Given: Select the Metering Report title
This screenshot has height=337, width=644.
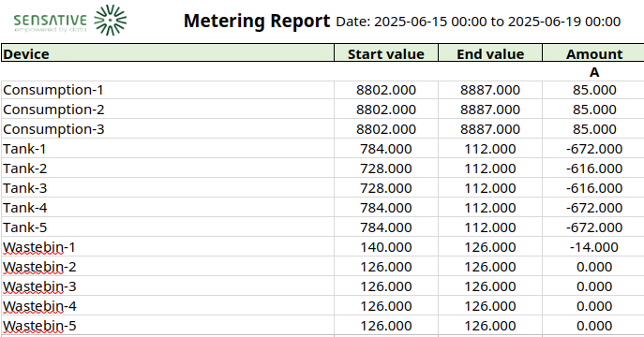Looking at the screenshot, I should coord(257,21).
